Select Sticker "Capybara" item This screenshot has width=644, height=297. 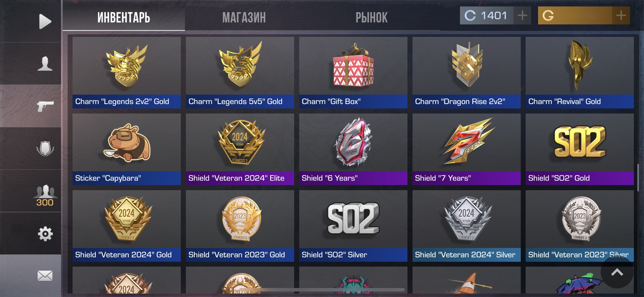[126, 149]
